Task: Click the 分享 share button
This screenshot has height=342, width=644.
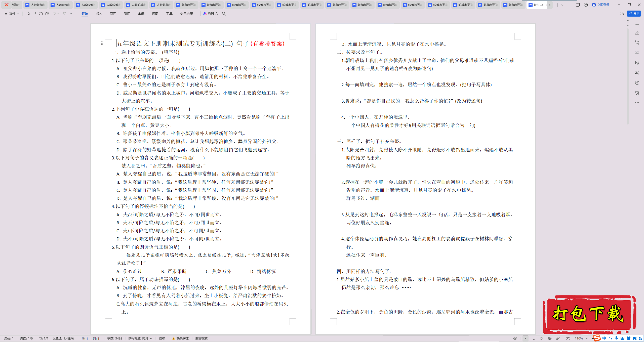Action: click(634, 14)
